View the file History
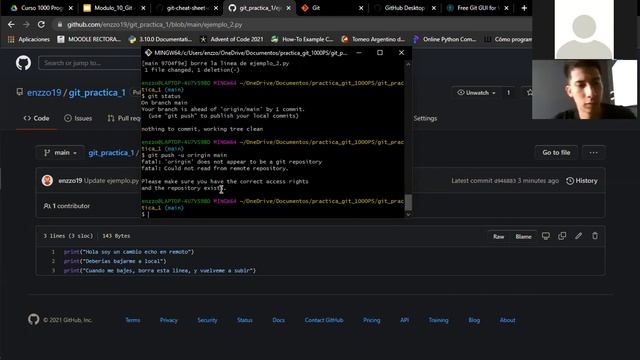The image size is (640, 360). tap(582, 181)
